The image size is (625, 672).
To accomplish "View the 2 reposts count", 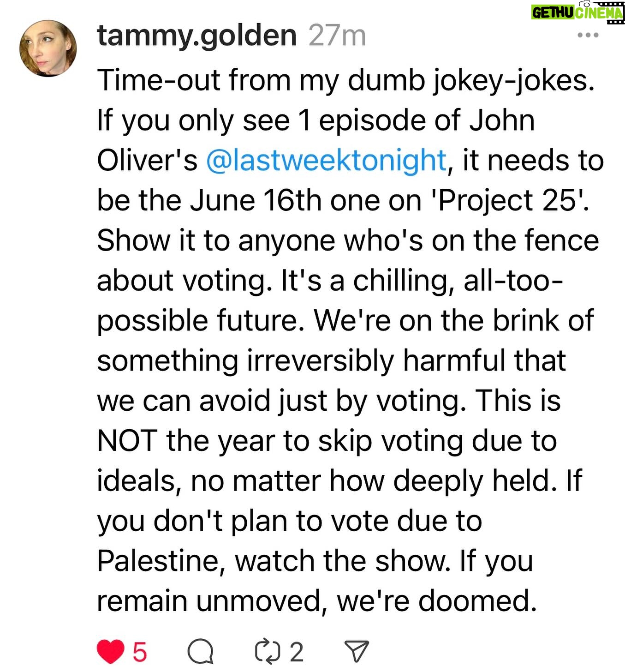I will (x=297, y=652).
